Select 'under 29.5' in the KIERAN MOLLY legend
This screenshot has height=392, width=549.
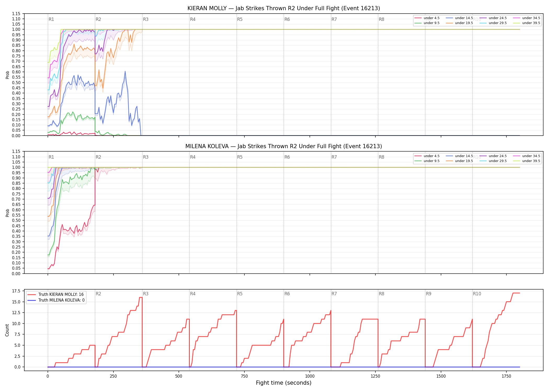click(493, 23)
